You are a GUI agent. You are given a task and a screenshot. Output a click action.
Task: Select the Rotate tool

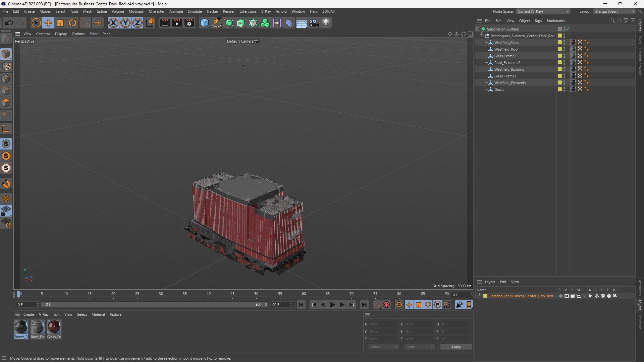(x=72, y=23)
